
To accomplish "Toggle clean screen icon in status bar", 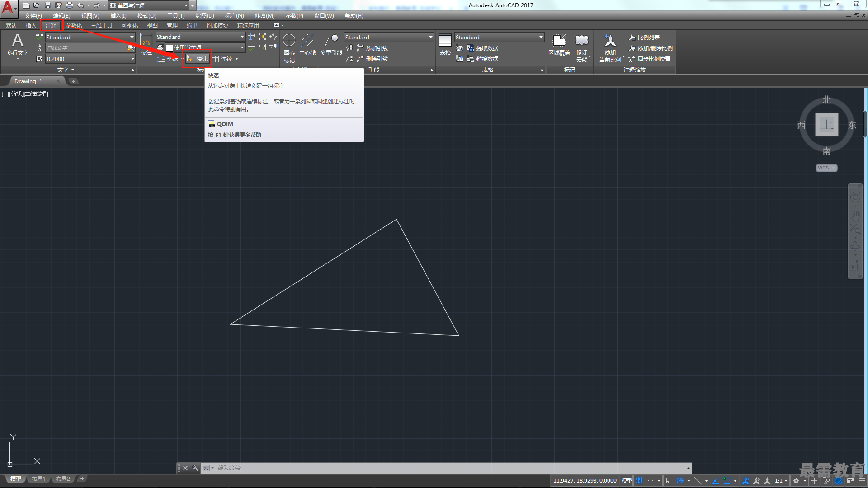I will coord(851,481).
